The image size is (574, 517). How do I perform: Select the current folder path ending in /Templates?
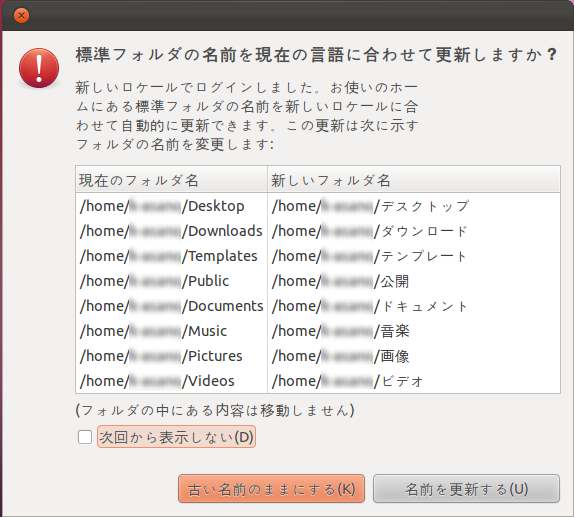click(x=168, y=256)
